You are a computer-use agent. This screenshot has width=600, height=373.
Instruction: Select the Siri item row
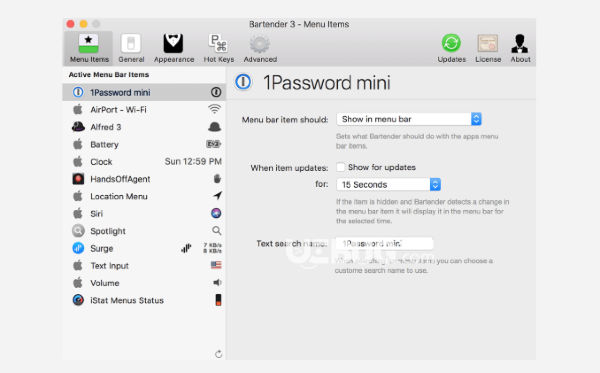coord(144,213)
